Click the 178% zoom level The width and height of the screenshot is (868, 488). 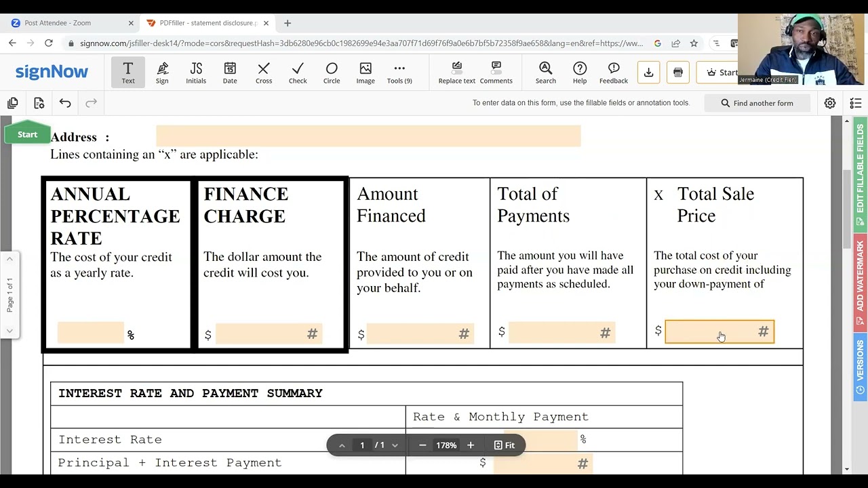[x=446, y=445]
